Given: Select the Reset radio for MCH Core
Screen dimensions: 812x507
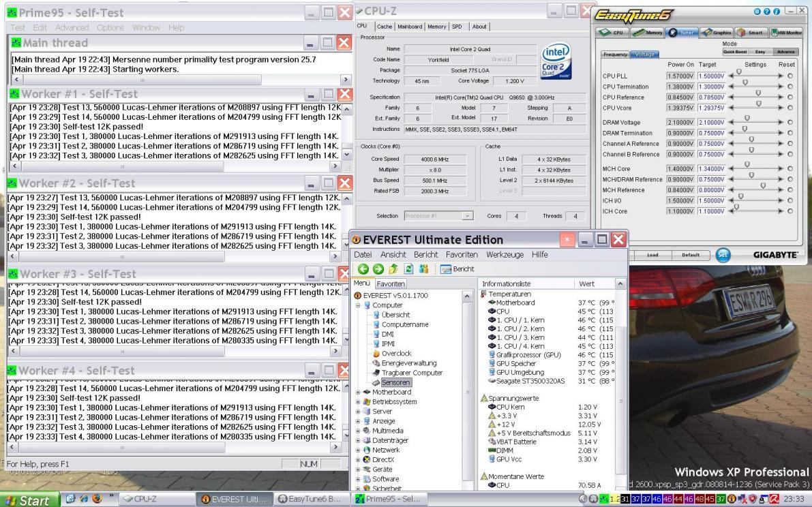Looking at the screenshot, I should pos(790,168).
